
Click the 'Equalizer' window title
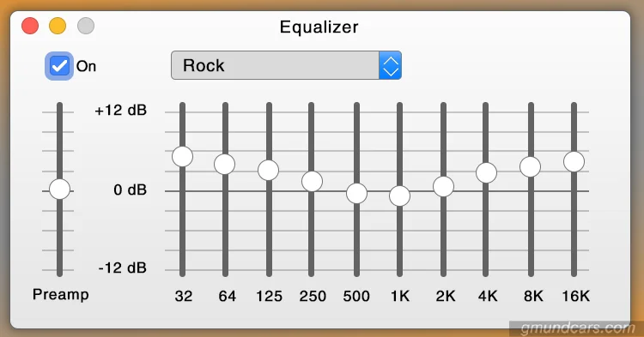pos(319,27)
